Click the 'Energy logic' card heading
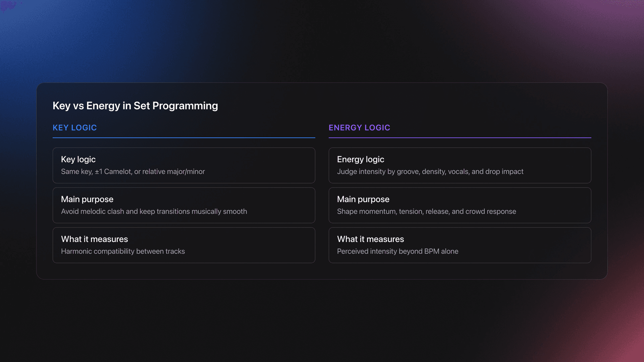Image resolution: width=644 pixels, height=362 pixels. [x=361, y=159]
